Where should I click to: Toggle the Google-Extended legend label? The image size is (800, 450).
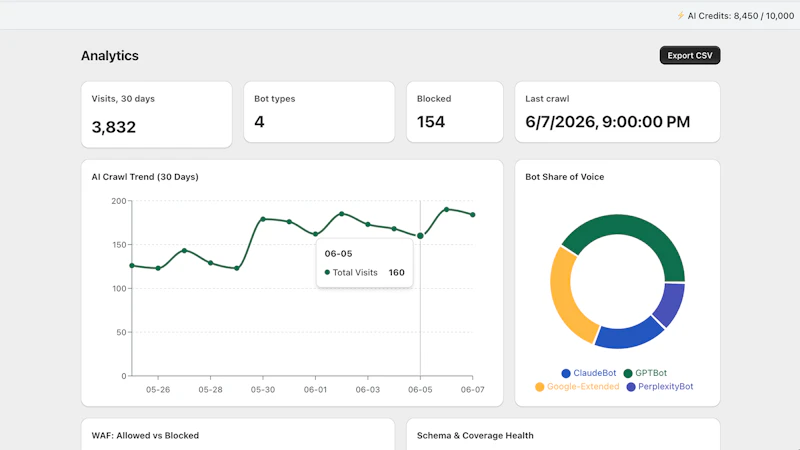583,386
